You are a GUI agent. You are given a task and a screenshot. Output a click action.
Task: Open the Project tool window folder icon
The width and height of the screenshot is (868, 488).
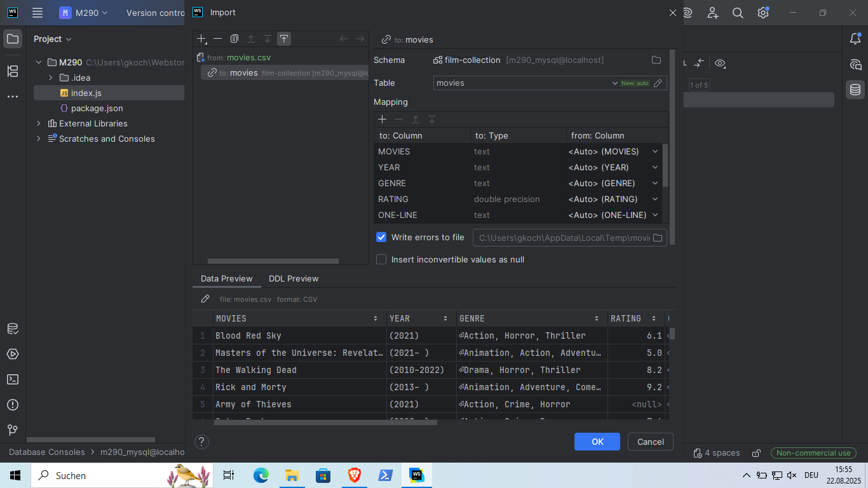13,39
